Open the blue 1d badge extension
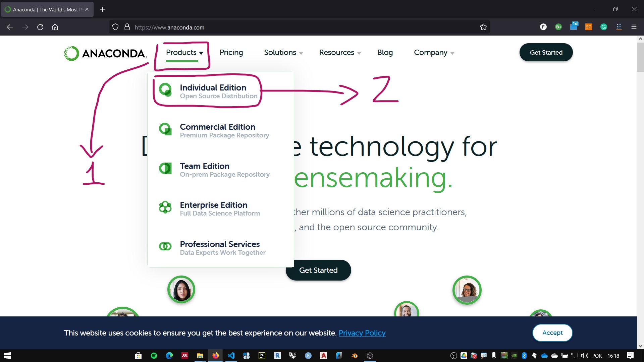This screenshot has height=362, width=644. (x=574, y=26)
